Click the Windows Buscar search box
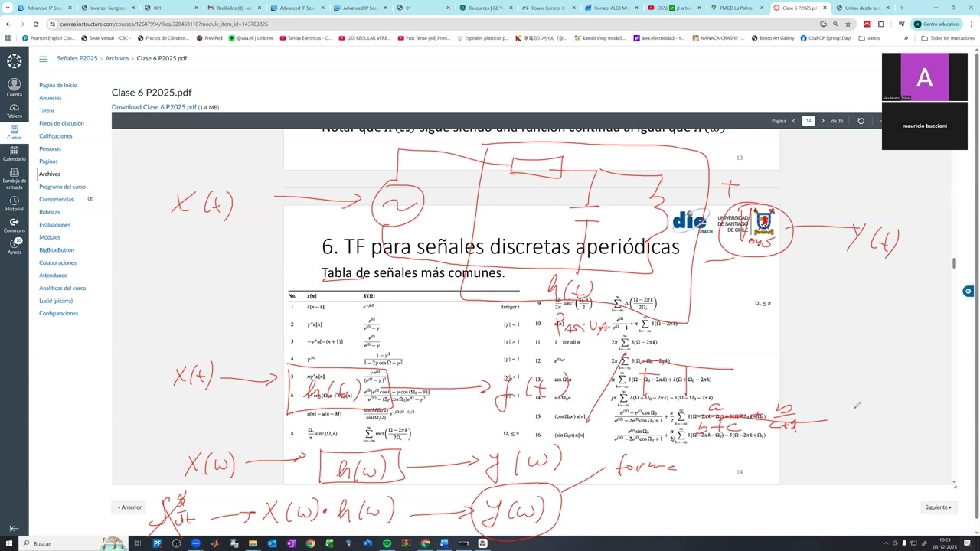Image resolution: width=980 pixels, height=551 pixels. tap(72, 543)
